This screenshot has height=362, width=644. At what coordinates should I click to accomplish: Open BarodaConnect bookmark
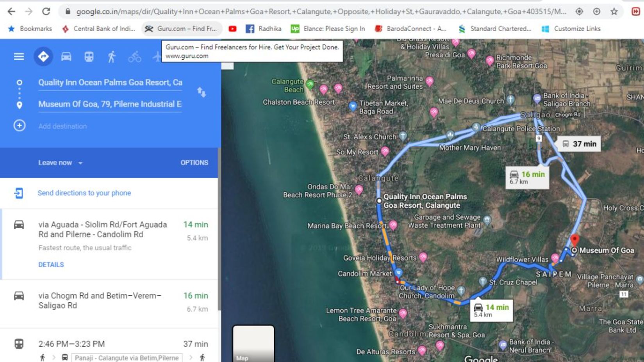tap(410, 28)
